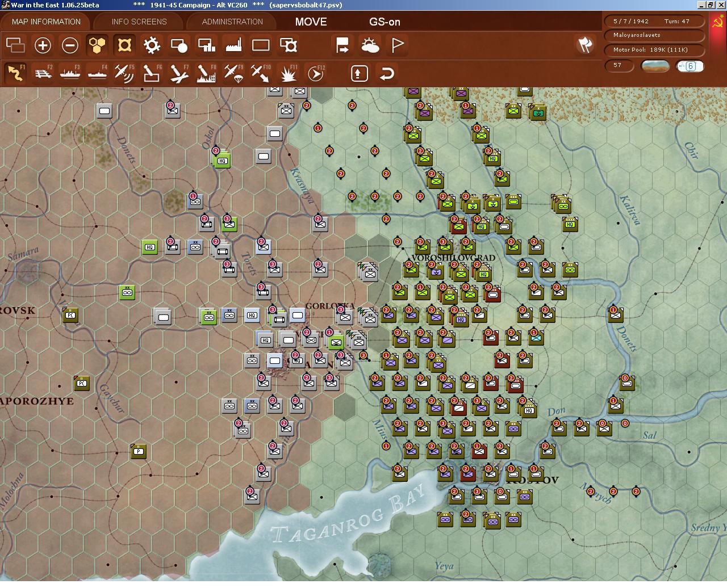
Task: Select Amphibious F4 ship icon
Action: click(x=97, y=73)
